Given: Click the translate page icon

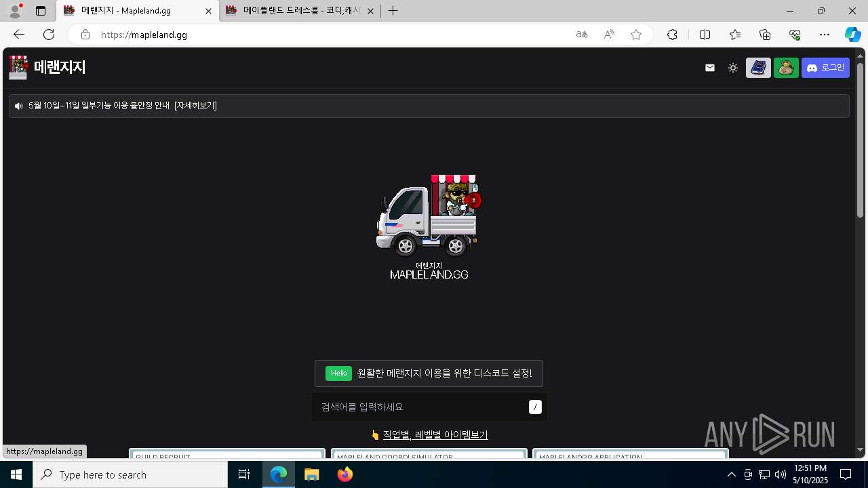Looking at the screenshot, I should coord(582,35).
